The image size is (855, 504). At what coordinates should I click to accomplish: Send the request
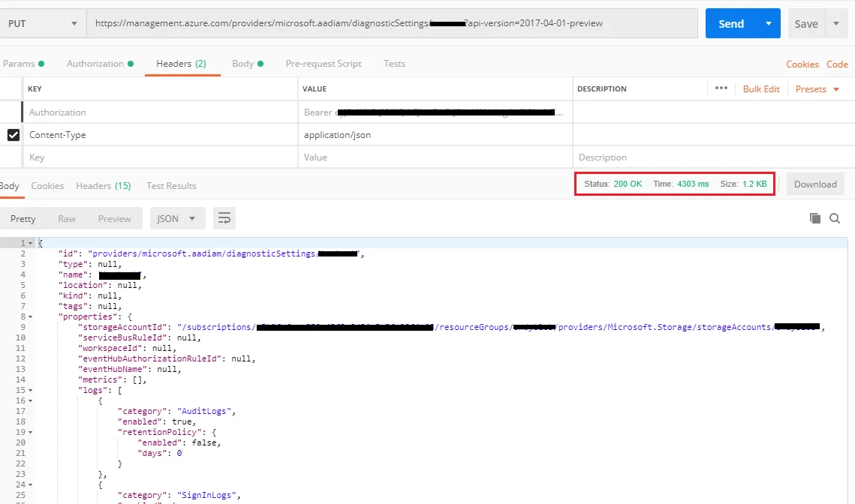[730, 23]
